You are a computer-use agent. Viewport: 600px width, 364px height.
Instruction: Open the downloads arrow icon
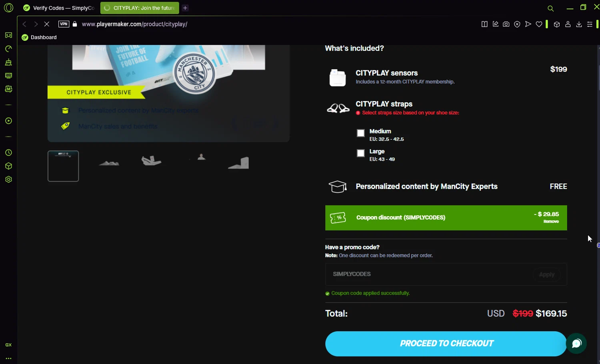pos(579,24)
